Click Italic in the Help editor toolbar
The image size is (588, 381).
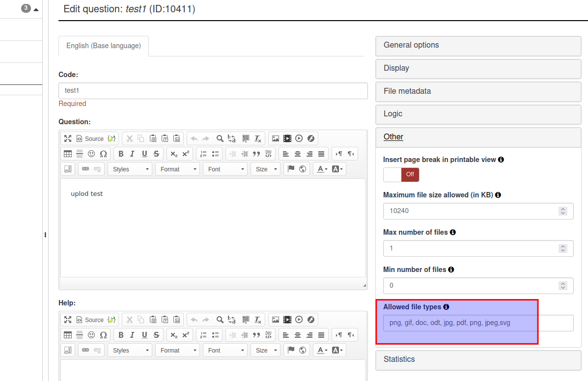click(x=133, y=335)
